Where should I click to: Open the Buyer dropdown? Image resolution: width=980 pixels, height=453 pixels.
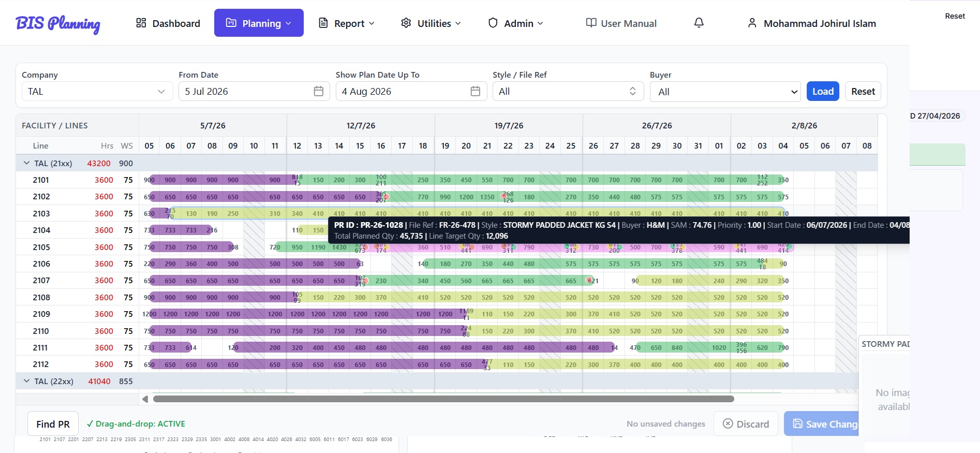[x=725, y=92]
